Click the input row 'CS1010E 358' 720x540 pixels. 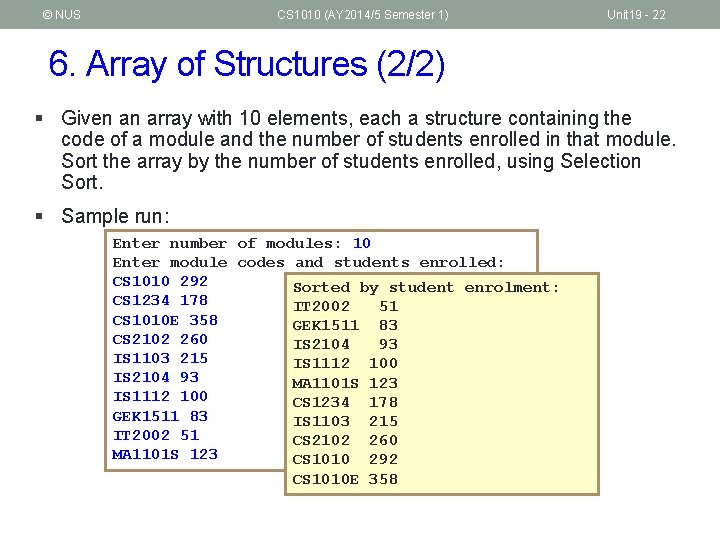point(165,320)
